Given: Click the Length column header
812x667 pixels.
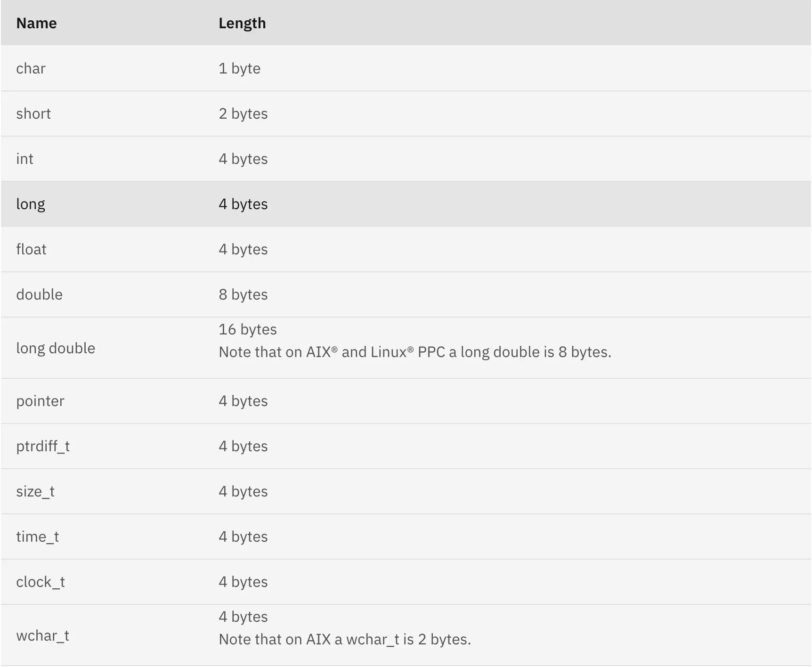Looking at the screenshot, I should coord(242,23).
